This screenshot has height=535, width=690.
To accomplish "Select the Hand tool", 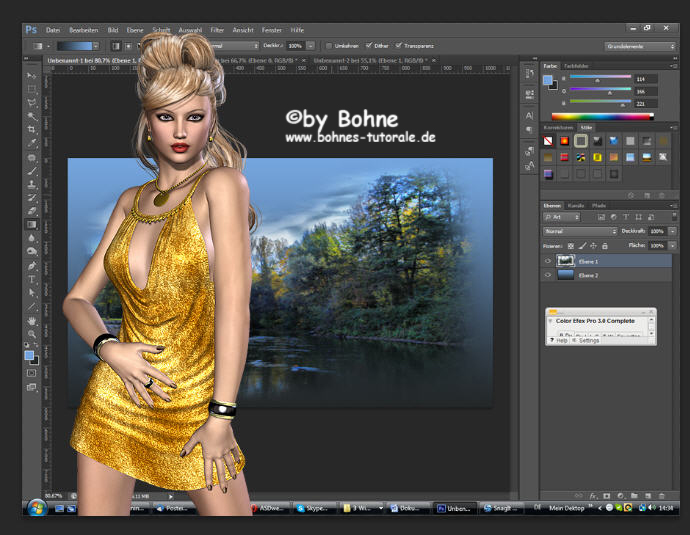I will (x=32, y=320).
